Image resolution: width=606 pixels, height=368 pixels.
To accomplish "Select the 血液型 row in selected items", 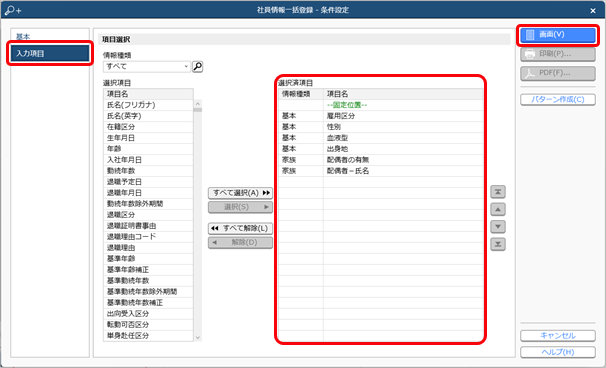I will [x=381, y=138].
